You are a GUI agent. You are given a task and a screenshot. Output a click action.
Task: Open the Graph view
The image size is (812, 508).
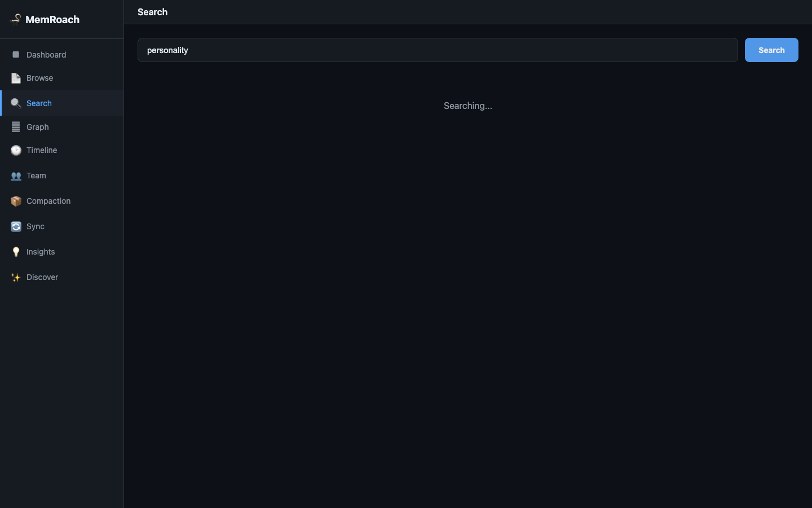pyautogui.click(x=62, y=127)
